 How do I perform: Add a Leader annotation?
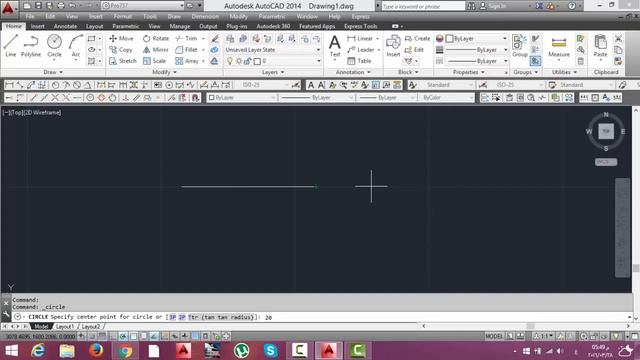pyautogui.click(x=361, y=49)
